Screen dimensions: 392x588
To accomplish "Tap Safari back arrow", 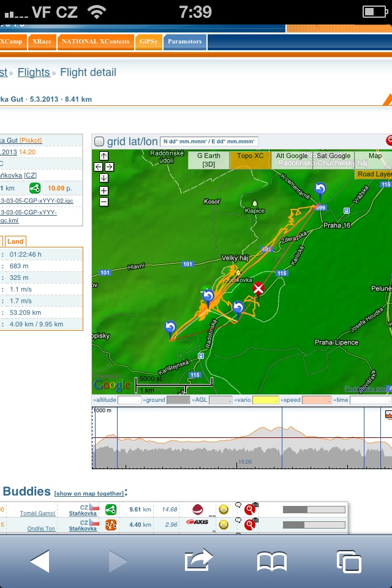I will (x=40, y=561).
